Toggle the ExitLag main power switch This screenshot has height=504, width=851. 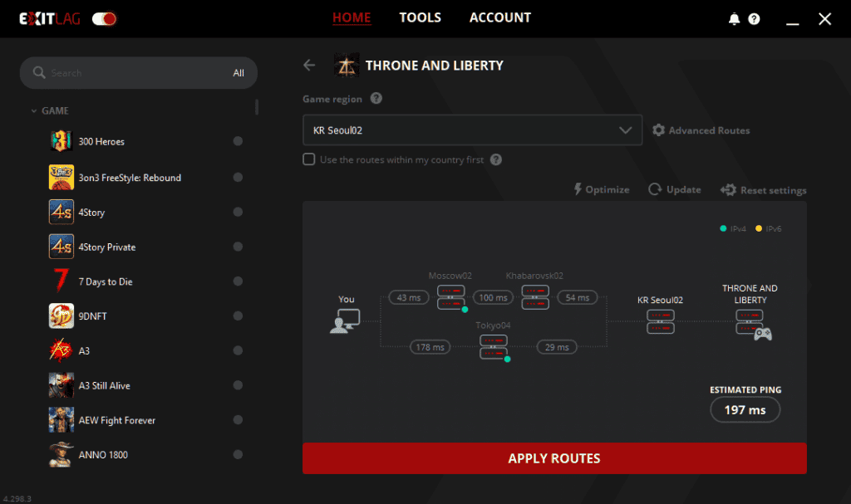[104, 19]
